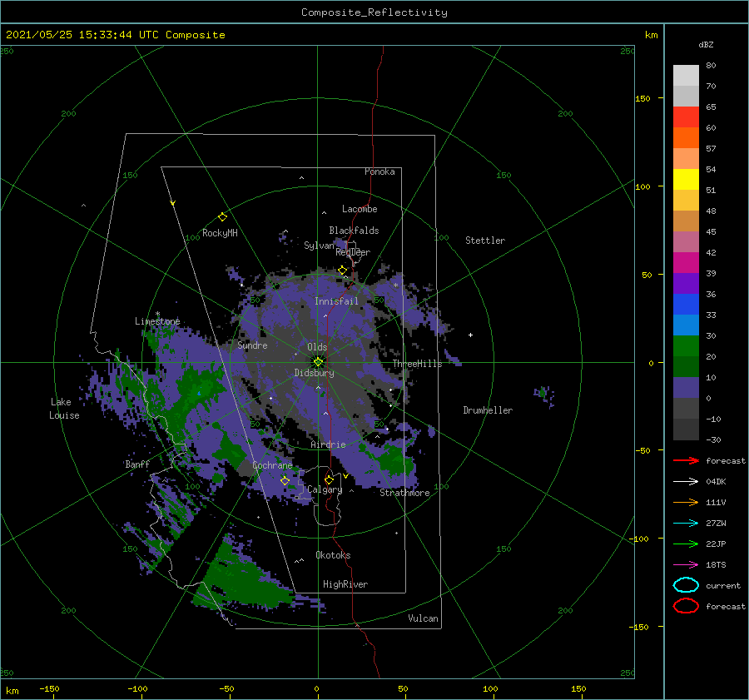Select the red forecast ellipse icon
This screenshot has height=700, width=749.
pyautogui.click(x=686, y=606)
